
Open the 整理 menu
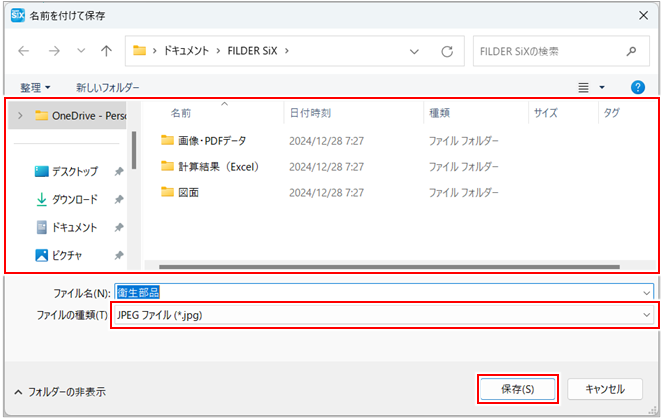pyautogui.click(x=36, y=87)
